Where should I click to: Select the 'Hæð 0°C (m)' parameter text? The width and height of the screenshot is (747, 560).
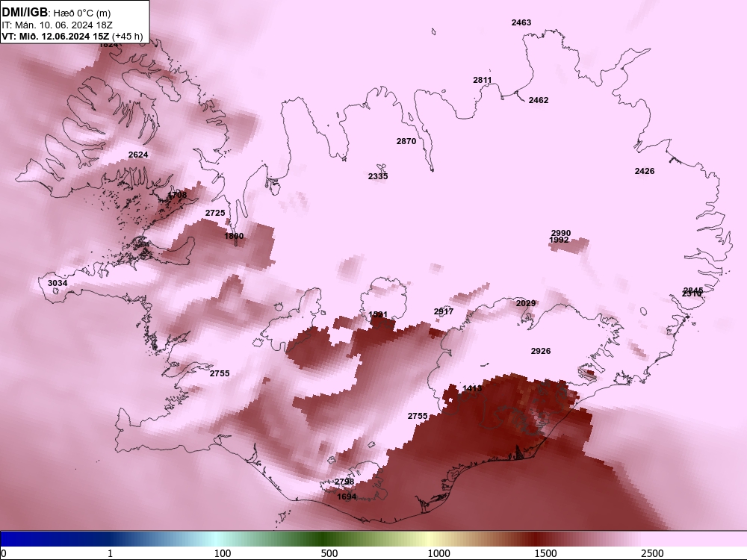point(81,13)
